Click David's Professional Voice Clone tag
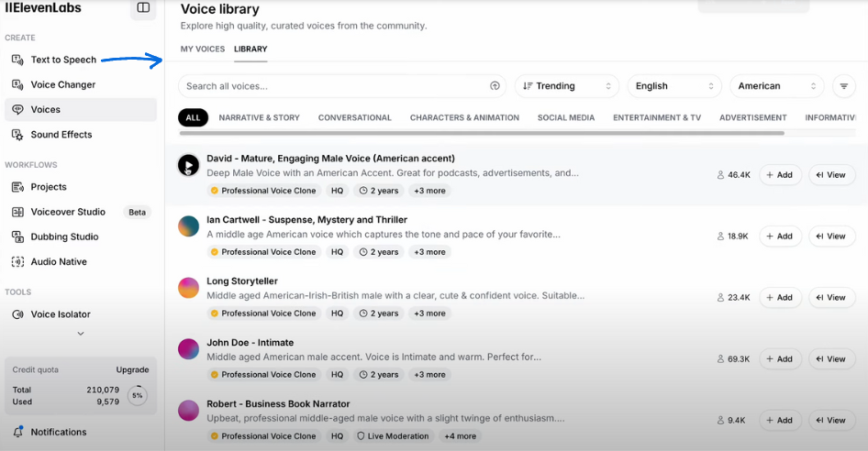Screen dimensions: 868x451 point(263,191)
